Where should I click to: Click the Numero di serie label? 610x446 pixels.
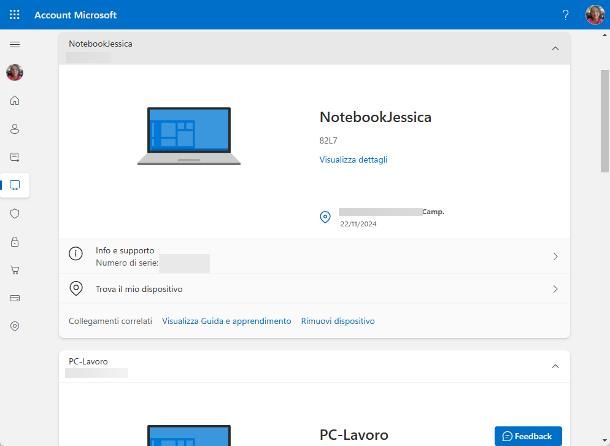pyautogui.click(x=127, y=263)
